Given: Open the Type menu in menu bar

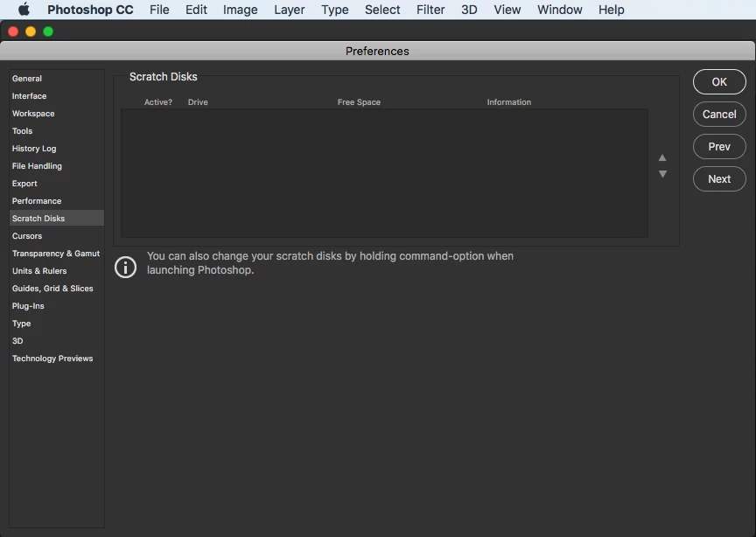Looking at the screenshot, I should 334,10.
